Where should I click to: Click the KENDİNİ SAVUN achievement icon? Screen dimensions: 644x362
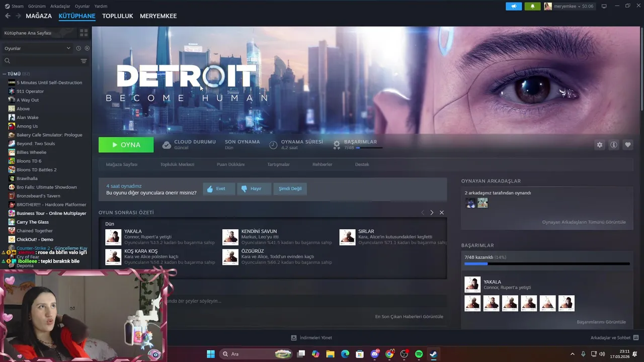coord(230,237)
